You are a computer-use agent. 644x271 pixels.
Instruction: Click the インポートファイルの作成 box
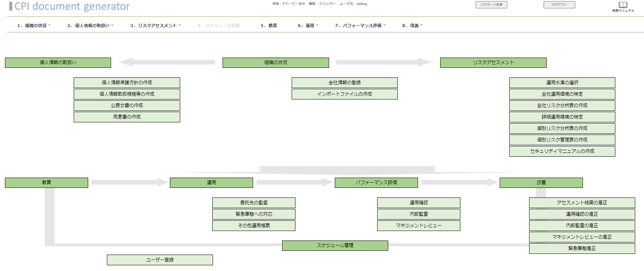click(344, 94)
